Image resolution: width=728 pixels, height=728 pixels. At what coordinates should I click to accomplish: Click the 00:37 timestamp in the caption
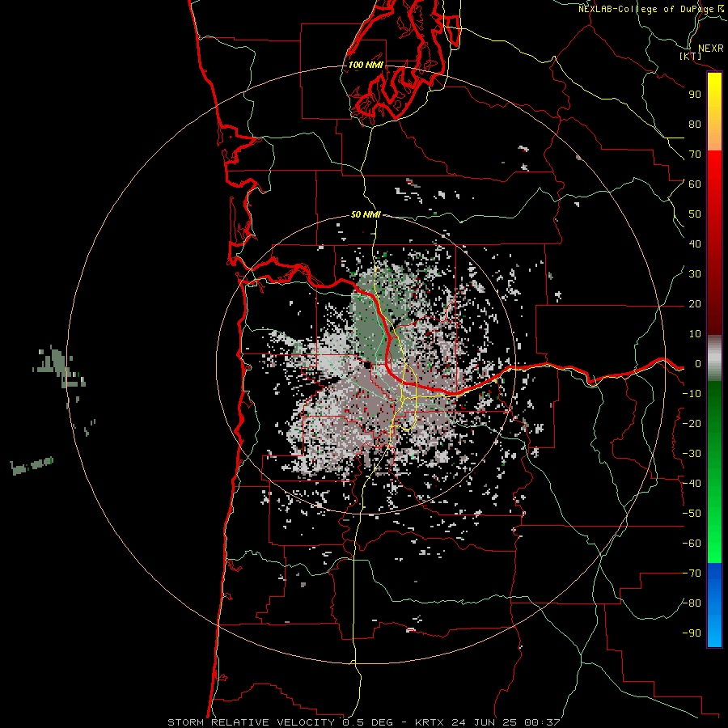tap(542, 722)
